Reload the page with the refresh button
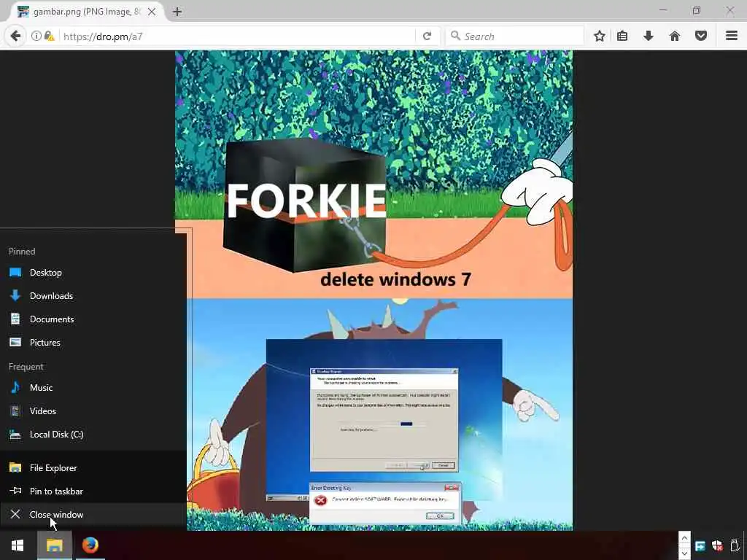747x560 pixels. (x=427, y=36)
